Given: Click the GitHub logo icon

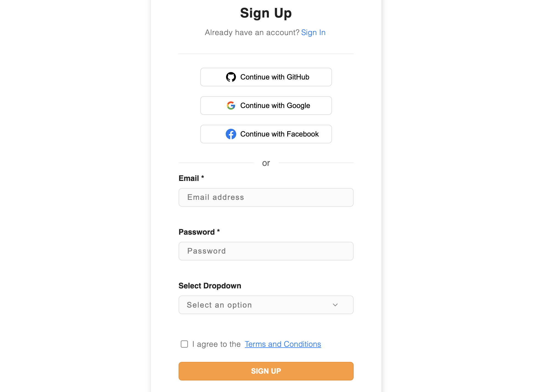Looking at the screenshot, I should (x=231, y=77).
